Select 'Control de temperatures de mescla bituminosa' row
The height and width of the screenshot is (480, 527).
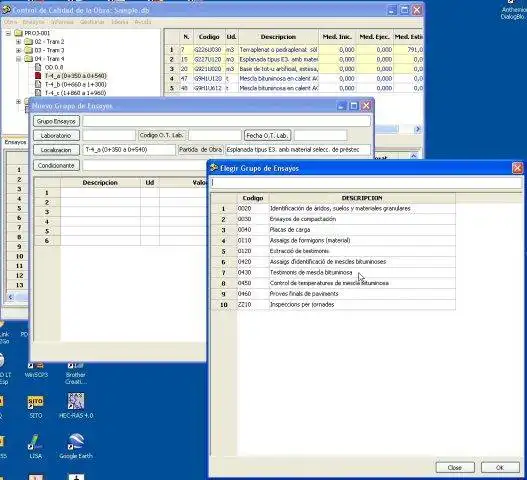[333, 283]
